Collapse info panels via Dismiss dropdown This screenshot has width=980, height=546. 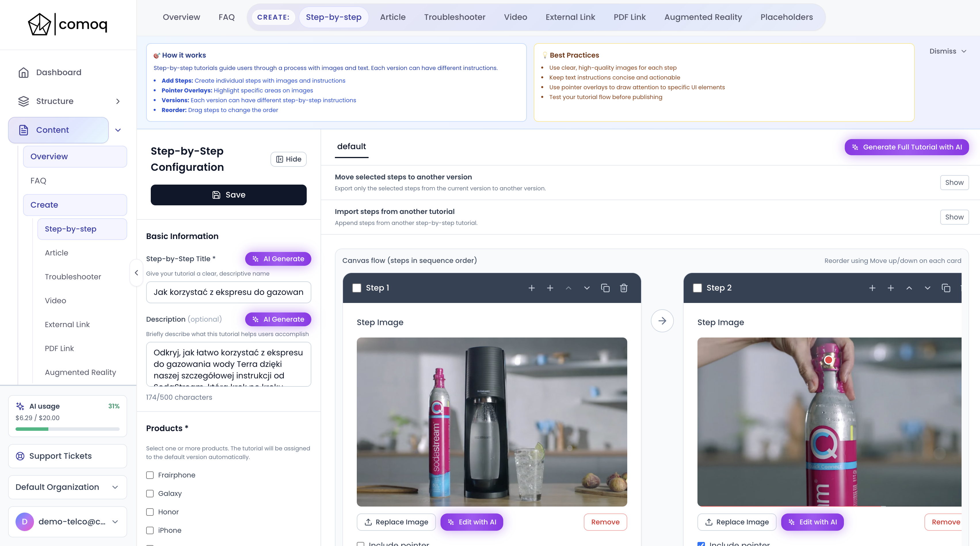tap(947, 51)
